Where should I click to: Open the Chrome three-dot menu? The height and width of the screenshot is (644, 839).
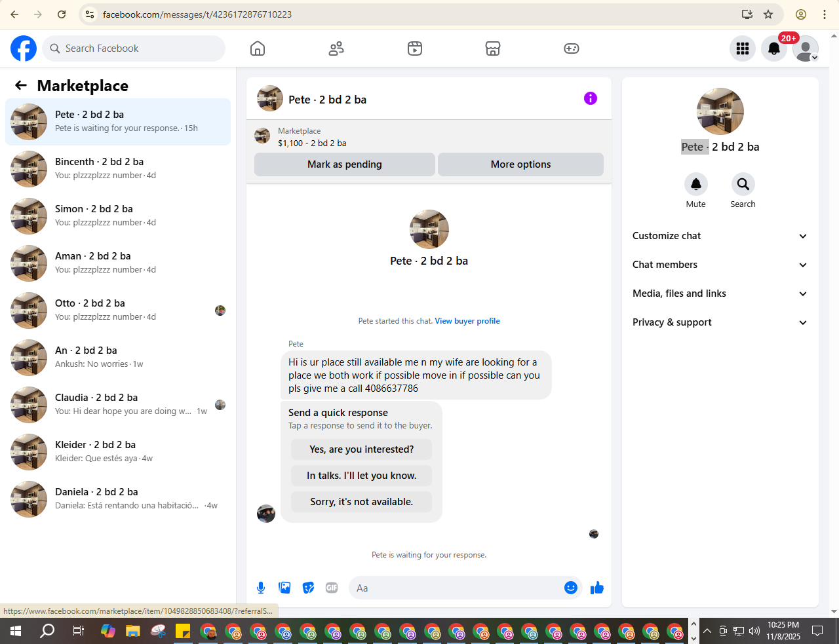(x=825, y=14)
